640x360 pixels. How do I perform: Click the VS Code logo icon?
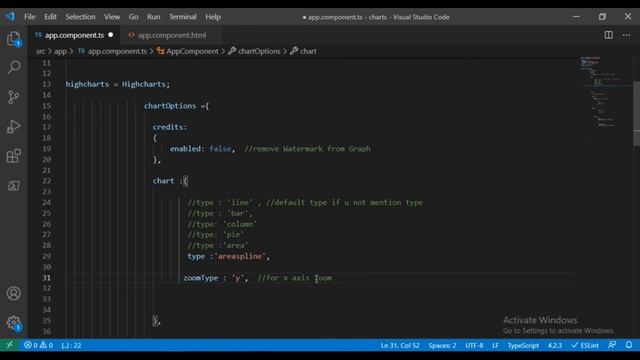[x=10, y=16]
